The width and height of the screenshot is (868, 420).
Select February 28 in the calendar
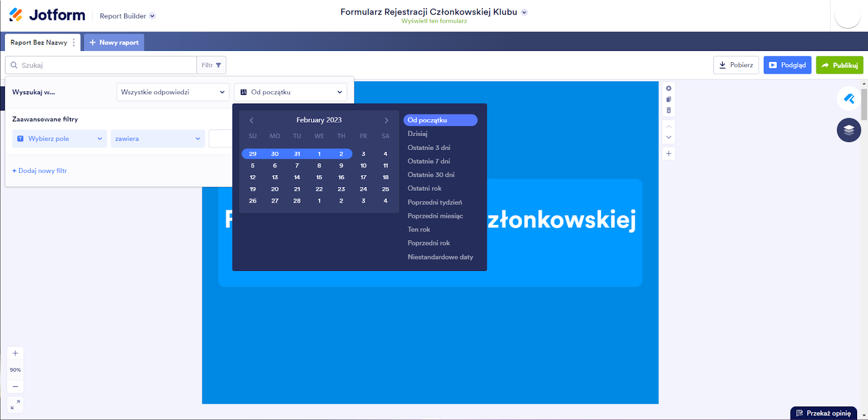(297, 201)
